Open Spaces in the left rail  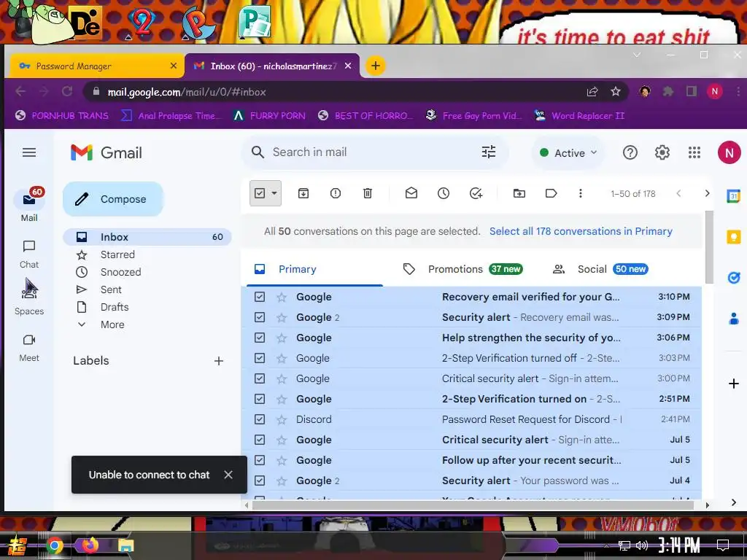pyautogui.click(x=29, y=300)
